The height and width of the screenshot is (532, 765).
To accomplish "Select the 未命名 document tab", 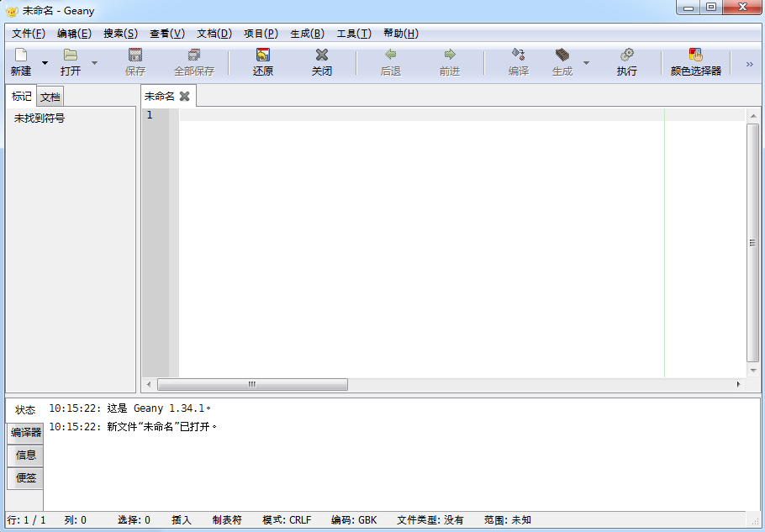I will (160, 97).
